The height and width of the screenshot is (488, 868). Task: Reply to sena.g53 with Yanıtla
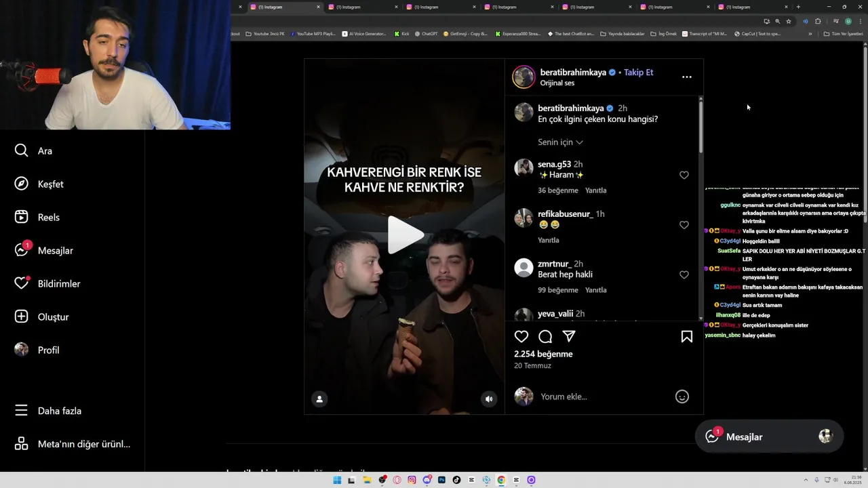click(x=596, y=190)
